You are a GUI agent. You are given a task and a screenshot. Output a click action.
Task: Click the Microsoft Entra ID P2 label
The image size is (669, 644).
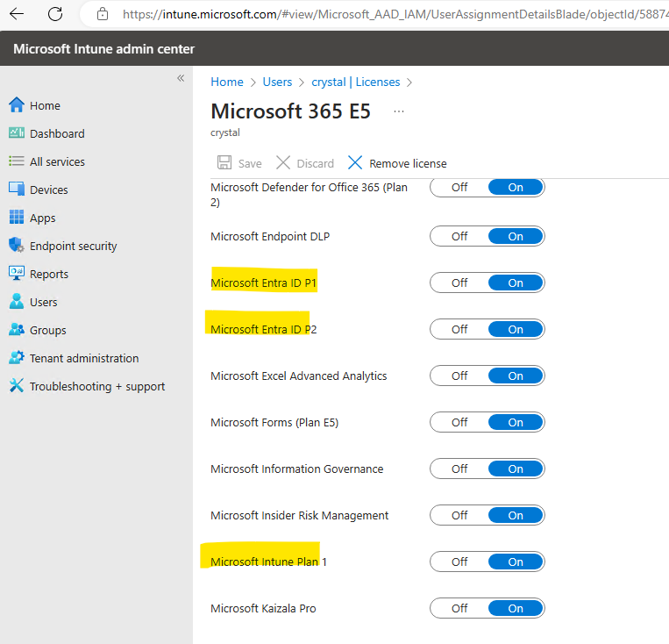(x=263, y=330)
